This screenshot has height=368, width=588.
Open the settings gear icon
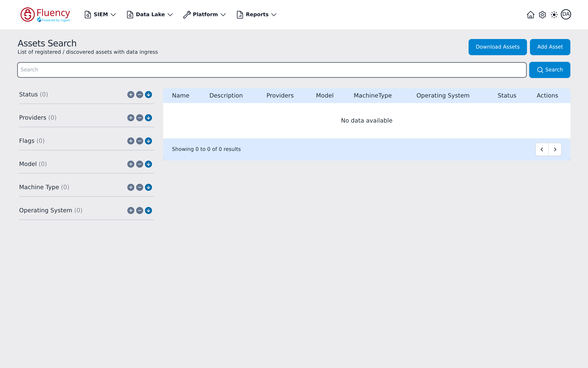(542, 15)
